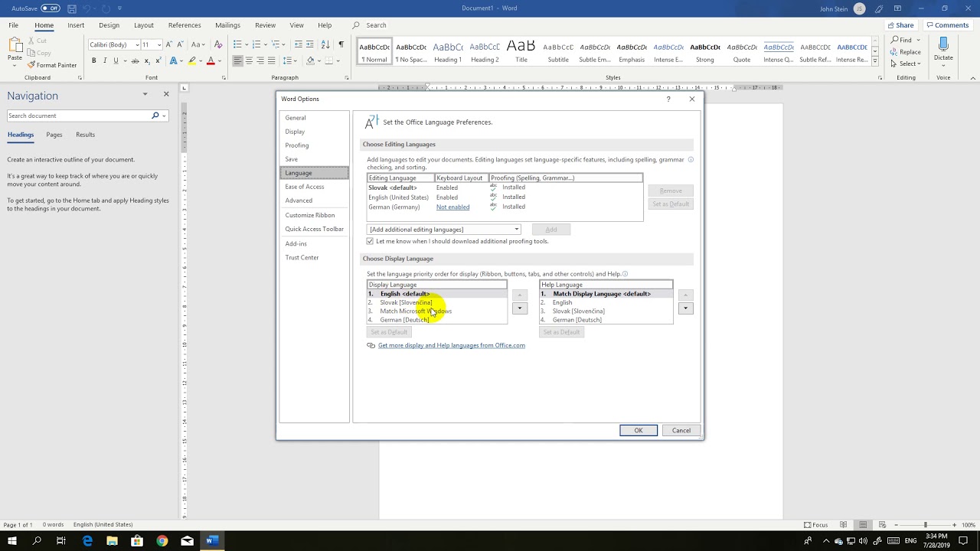
Task: Click the Sort A-Z icon
Action: tap(326, 44)
